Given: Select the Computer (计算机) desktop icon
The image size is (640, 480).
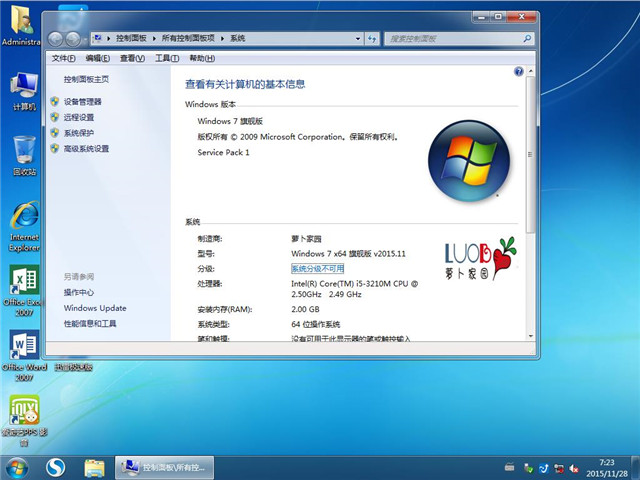Looking at the screenshot, I should click(x=24, y=91).
